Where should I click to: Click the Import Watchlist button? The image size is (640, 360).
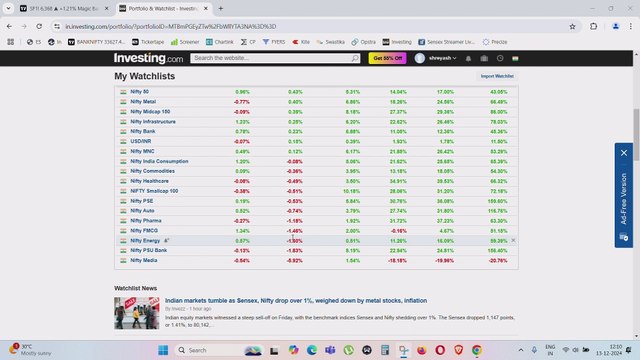coord(497,76)
